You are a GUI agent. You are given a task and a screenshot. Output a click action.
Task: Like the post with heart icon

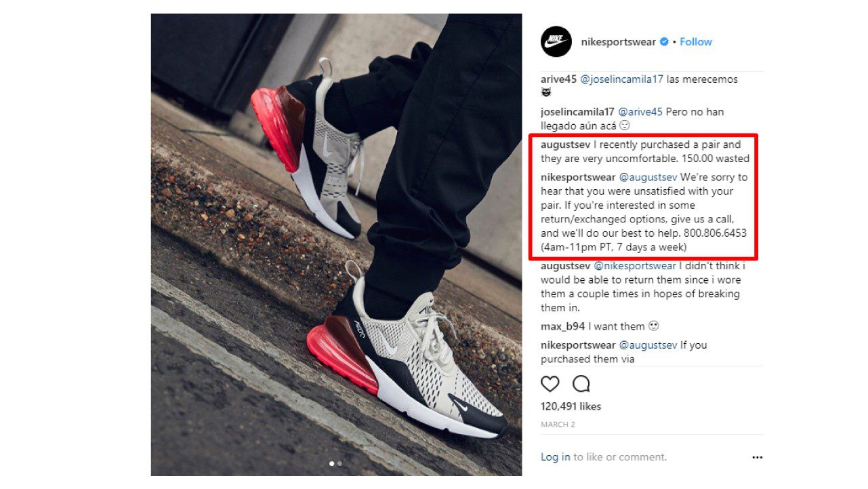pyautogui.click(x=550, y=384)
